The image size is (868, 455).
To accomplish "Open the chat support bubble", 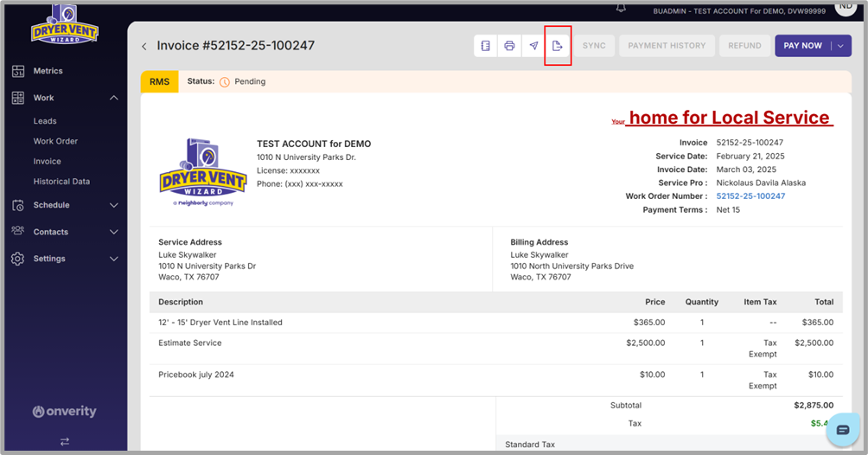I will (x=843, y=430).
